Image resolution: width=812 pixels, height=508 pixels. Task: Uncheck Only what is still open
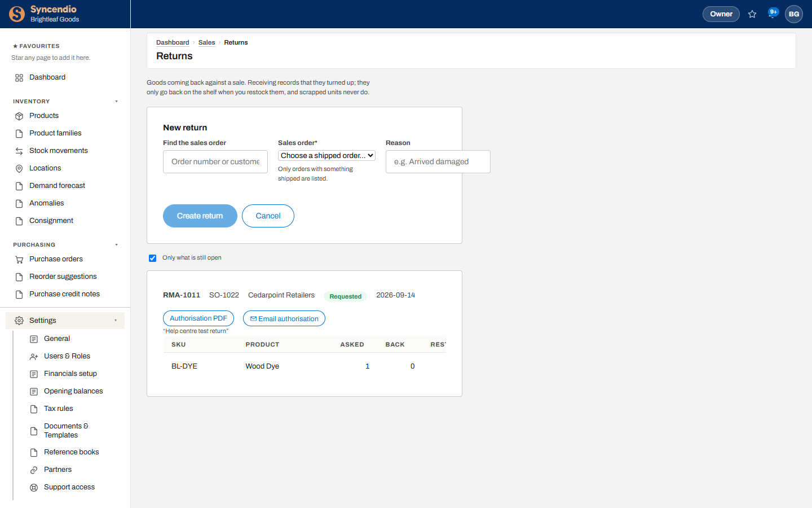point(152,258)
